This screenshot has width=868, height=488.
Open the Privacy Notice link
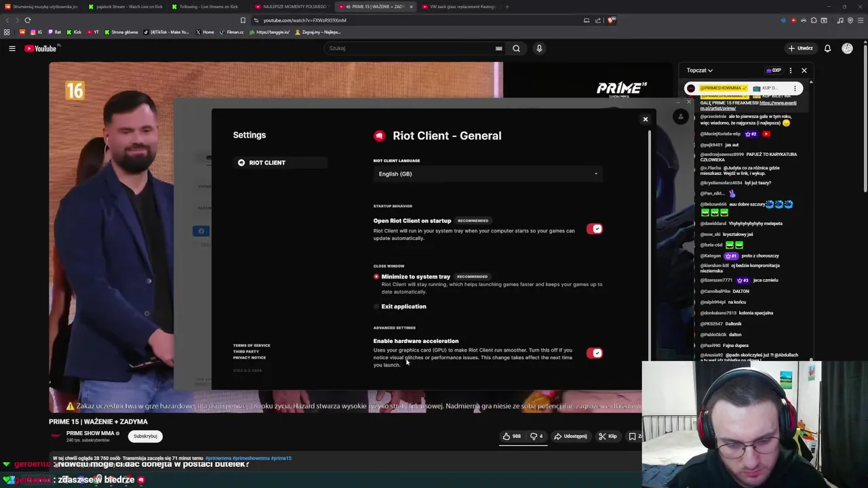(x=250, y=358)
